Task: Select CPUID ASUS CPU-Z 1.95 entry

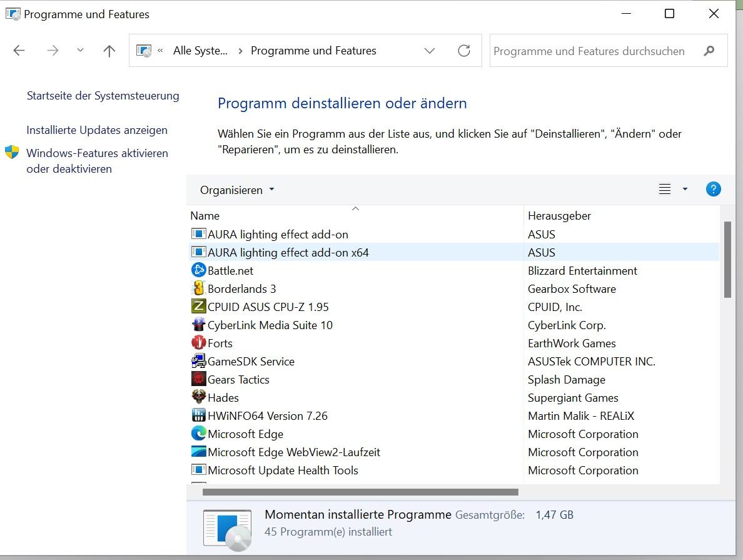Action: (x=268, y=307)
